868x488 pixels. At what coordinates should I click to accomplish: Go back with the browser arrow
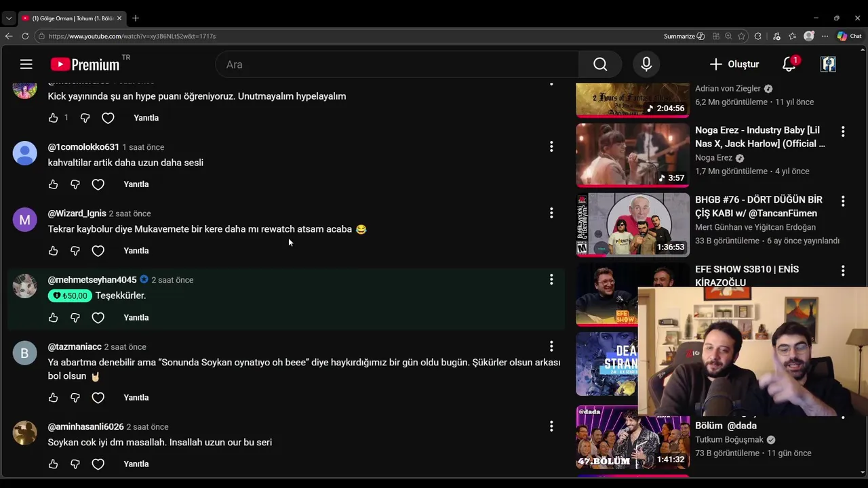coord(9,36)
